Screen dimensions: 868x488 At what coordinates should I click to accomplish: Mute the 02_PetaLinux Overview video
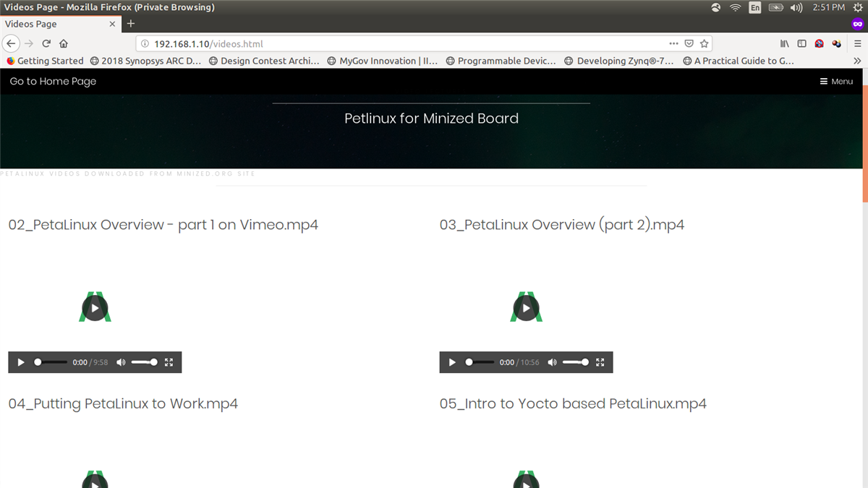(121, 362)
